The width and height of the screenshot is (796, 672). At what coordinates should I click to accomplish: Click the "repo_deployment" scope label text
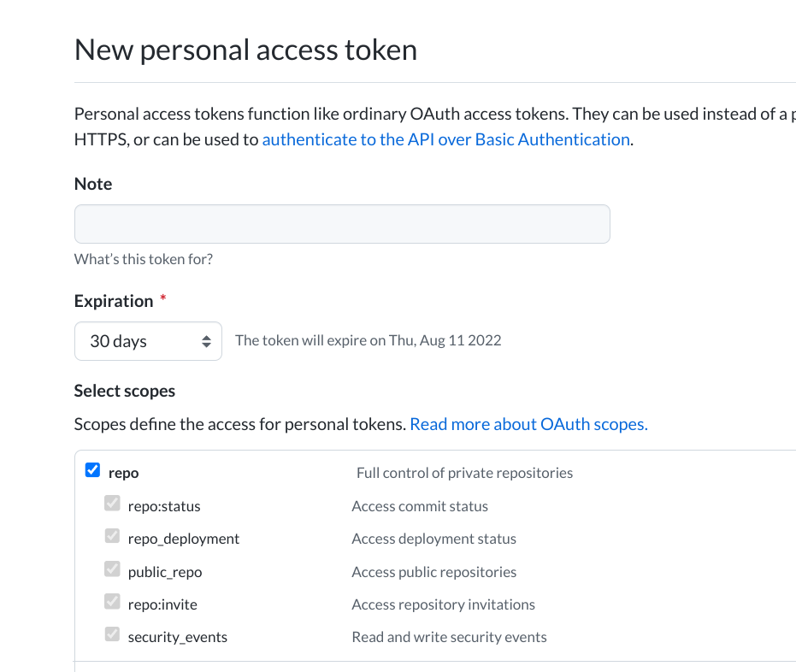point(184,539)
